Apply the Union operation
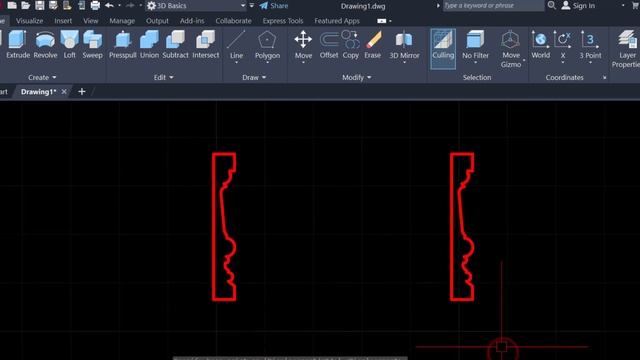This screenshot has height=360, width=640. (149, 44)
